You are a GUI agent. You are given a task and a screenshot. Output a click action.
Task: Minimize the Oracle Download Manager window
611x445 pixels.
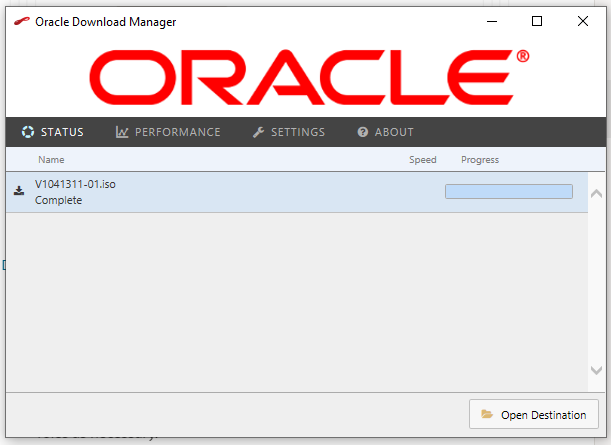[x=492, y=21]
